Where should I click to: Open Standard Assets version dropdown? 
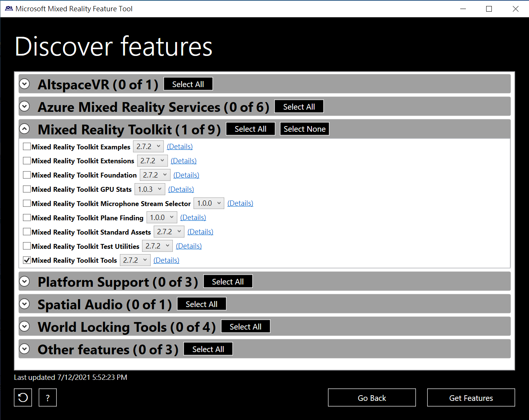[169, 232]
